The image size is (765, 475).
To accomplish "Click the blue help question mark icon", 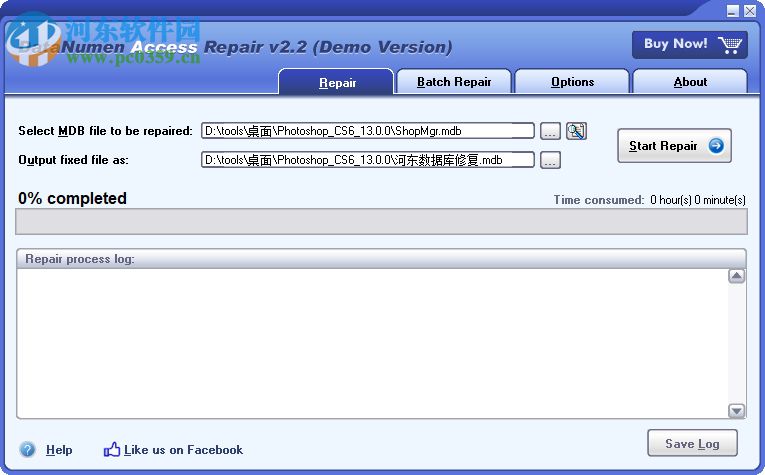I will 27,449.
